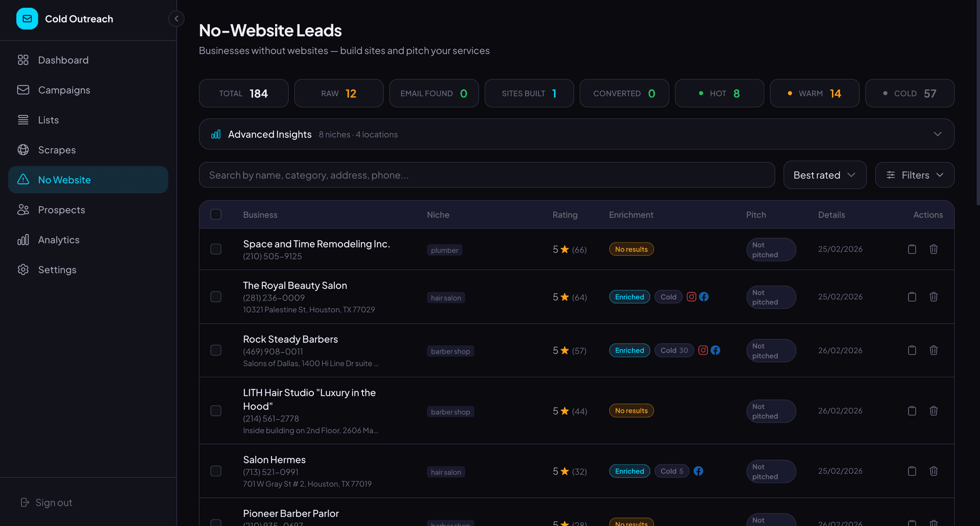The height and width of the screenshot is (526, 980).
Task: Tick the checkbox for Salon Hermes
Action: pyautogui.click(x=216, y=471)
